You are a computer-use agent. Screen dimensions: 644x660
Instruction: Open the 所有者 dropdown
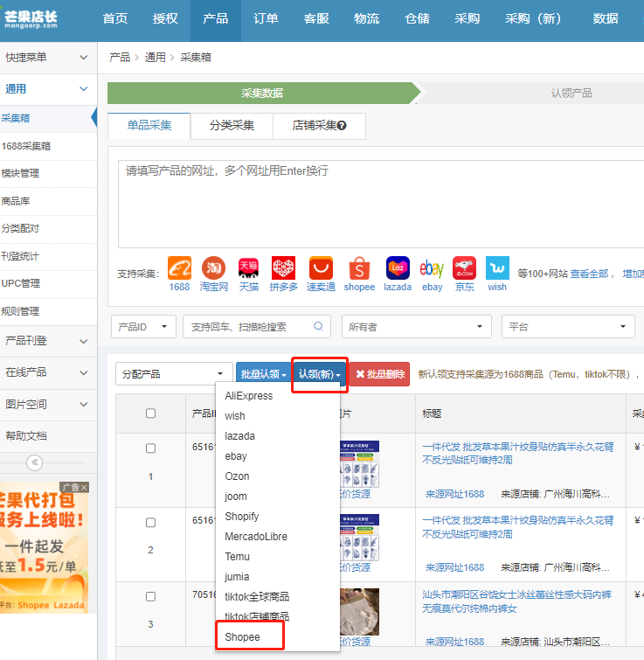(417, 327)
